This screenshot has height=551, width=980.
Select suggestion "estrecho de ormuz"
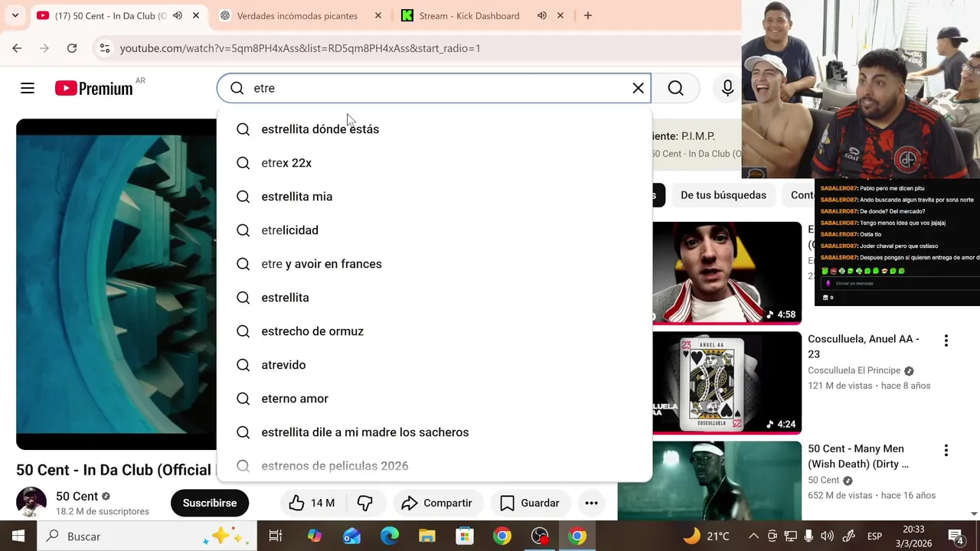click(x=434, y=331)
